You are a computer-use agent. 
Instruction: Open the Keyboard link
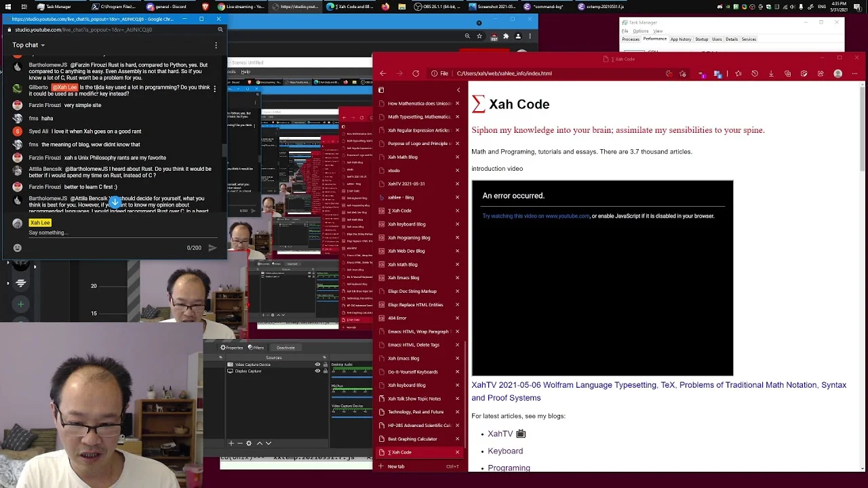coord(505,451)
